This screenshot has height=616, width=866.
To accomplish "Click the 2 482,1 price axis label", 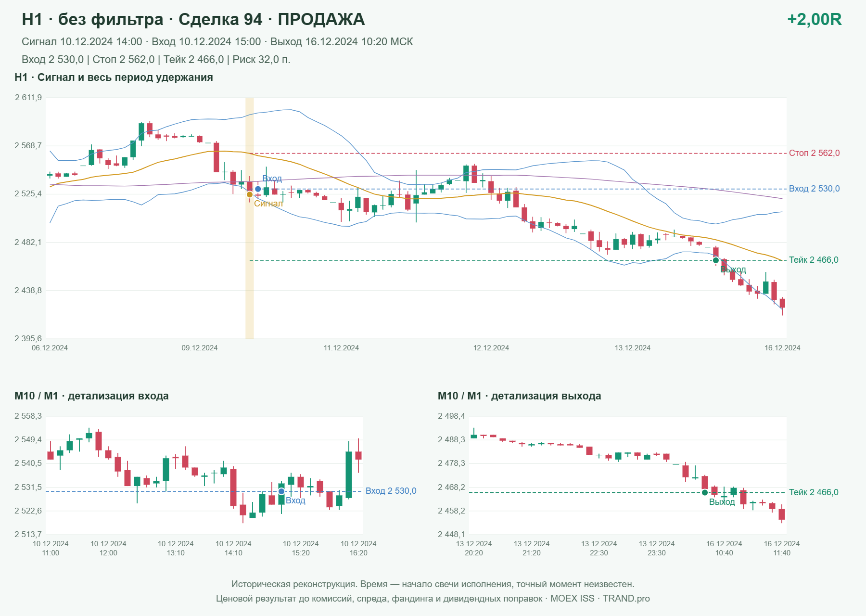I will click(28, 242).
